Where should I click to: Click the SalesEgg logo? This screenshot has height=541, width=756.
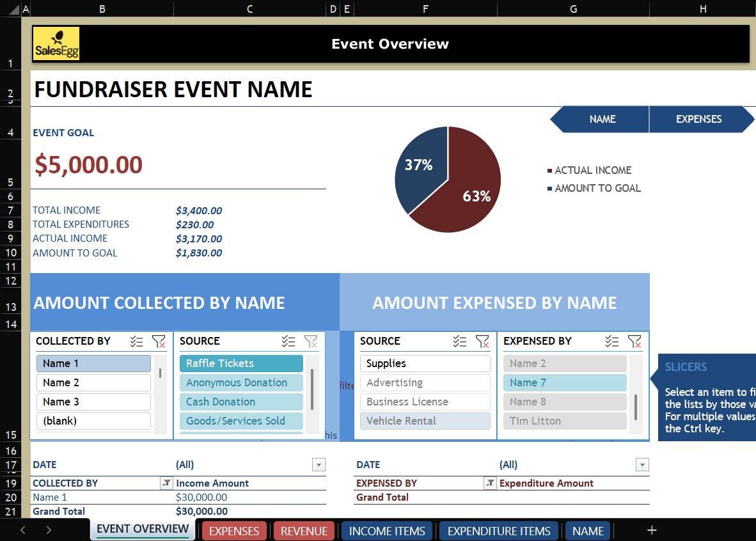[x=56, y=44]
